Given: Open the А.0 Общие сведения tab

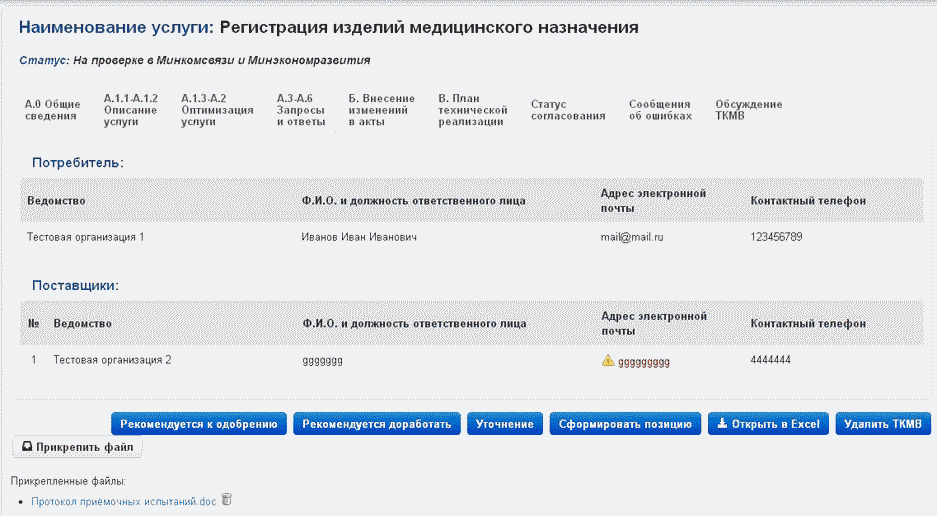Looking at the screenshot, I should (x=52, y=110).
